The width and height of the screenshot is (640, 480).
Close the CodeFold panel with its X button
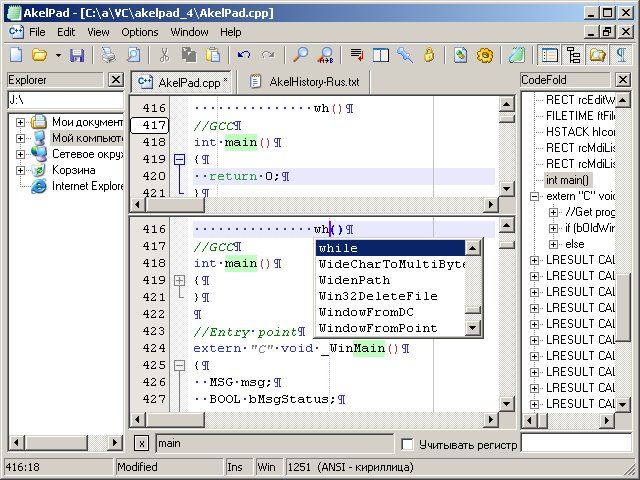[x=623, y=80]
